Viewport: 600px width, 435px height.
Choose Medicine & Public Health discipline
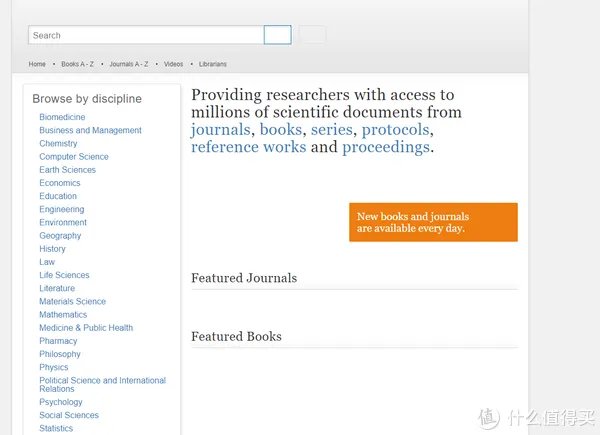click(86, 328)
